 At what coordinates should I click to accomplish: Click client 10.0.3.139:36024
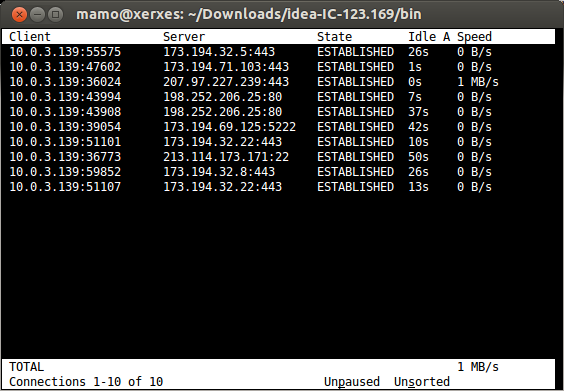(x=65, y=82)
